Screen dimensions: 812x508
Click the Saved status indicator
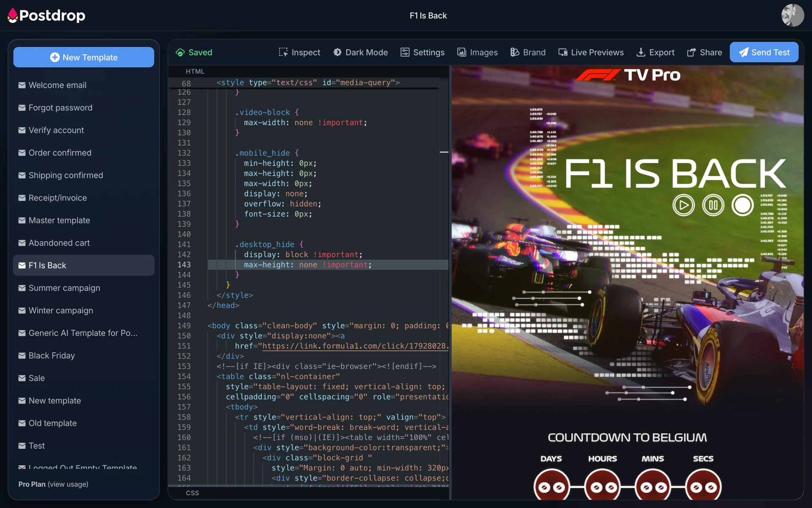194,52
